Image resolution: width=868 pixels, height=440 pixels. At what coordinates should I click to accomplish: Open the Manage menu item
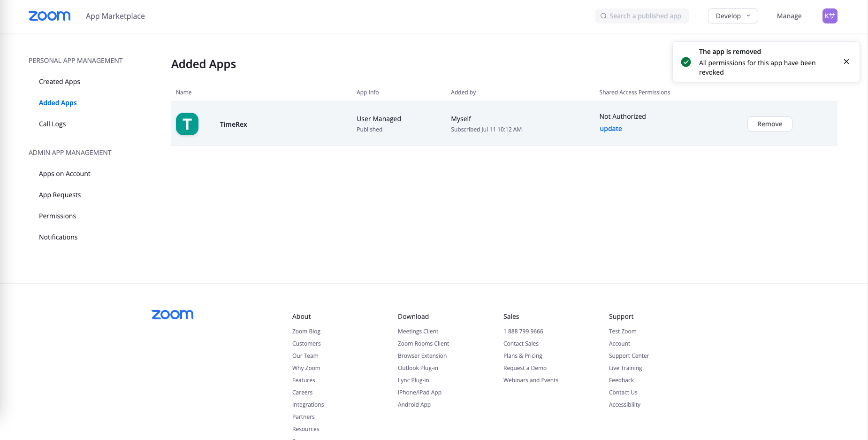pyautogui.click(x=789, y=16)
